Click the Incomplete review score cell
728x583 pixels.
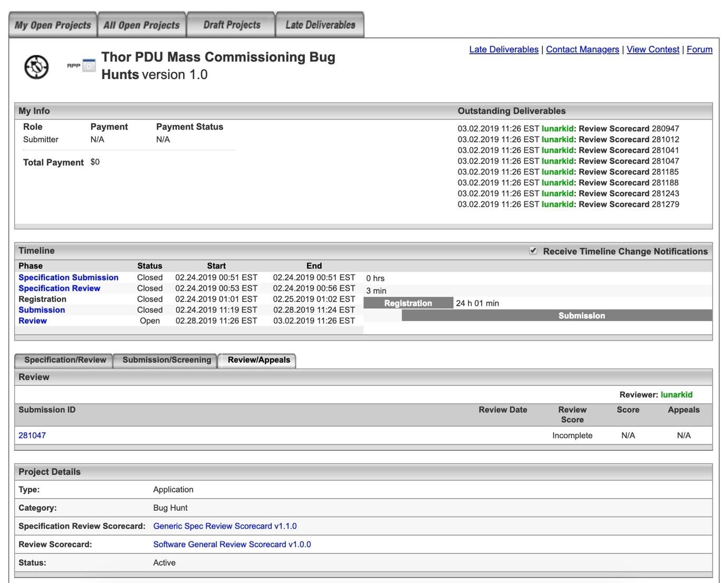(x=572, y=435)
